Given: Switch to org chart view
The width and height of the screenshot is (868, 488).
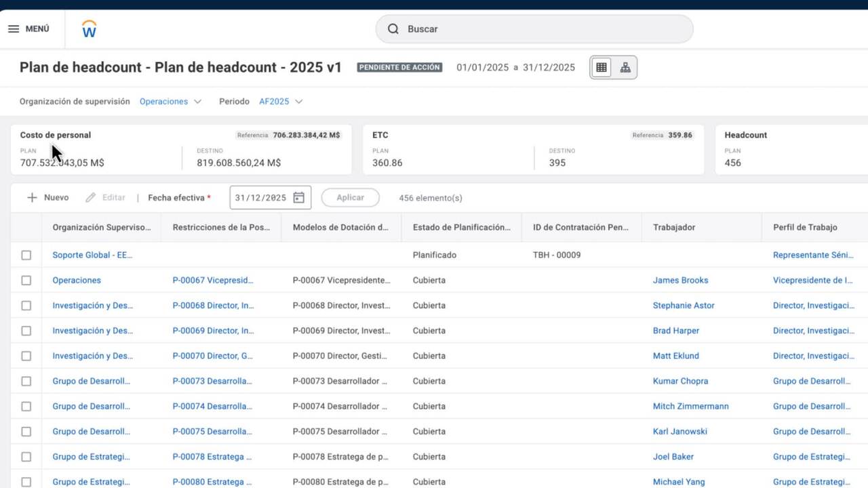Looking at the screenshot, I should tap(625, 68).
